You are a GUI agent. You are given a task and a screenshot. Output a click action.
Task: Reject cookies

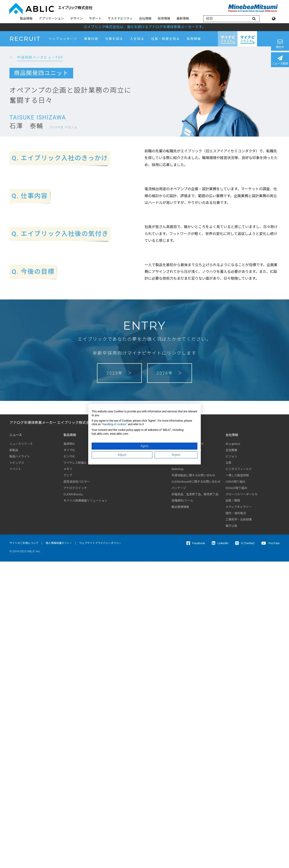pos(176,455)
